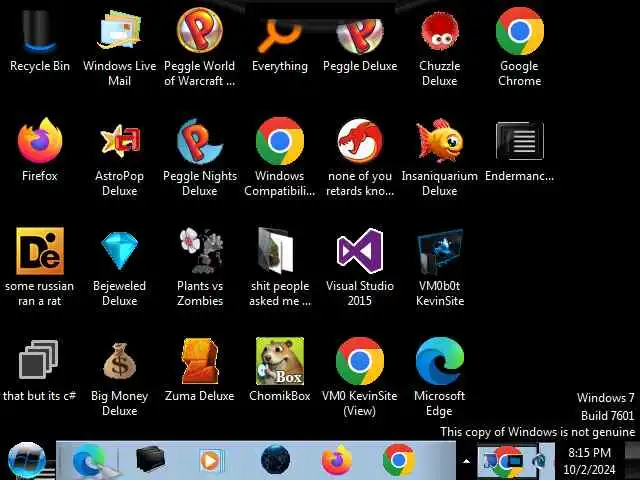Viewport: 640px width, 480px height.
Task: Expand the hidden system tray icons arrow
Action: point(466,461)
